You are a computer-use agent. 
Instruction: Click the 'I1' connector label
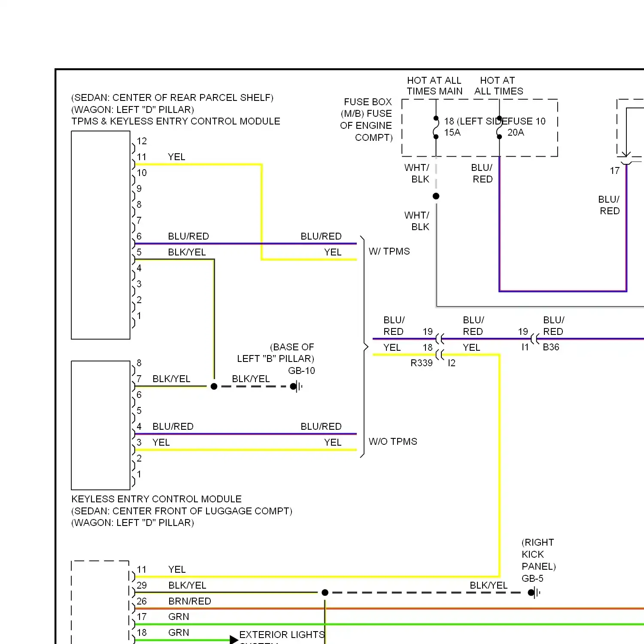525,347
